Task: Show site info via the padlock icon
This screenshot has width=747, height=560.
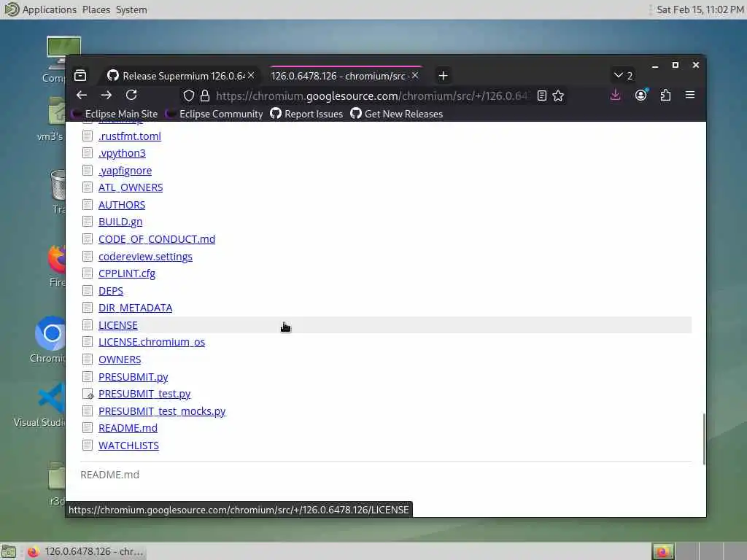Action: (205, 96)
